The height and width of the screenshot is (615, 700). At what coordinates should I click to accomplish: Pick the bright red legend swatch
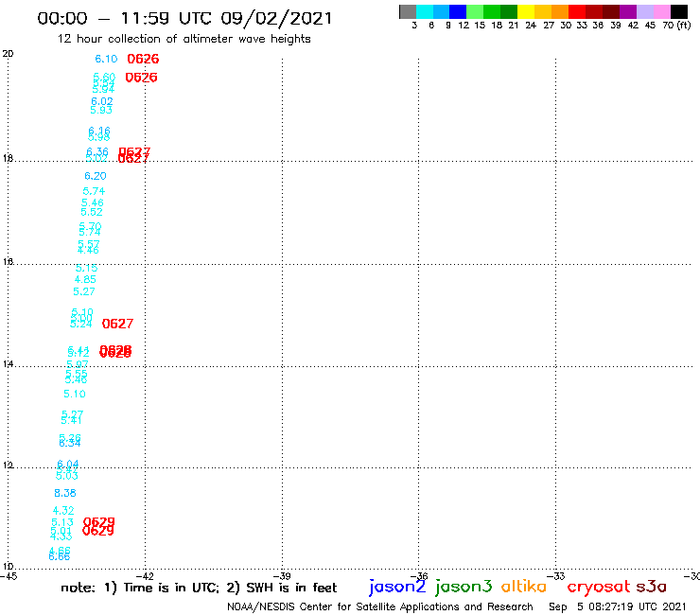coord(577,11)
